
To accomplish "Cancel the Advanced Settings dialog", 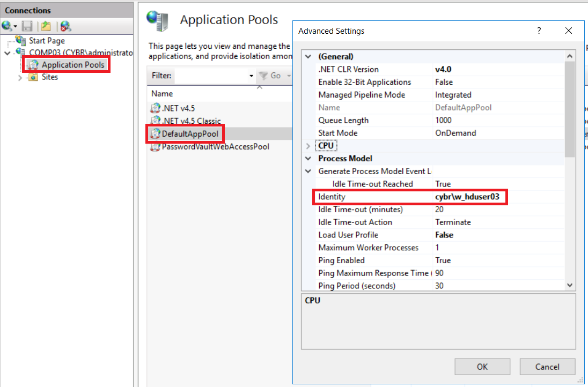I will 547,367.
